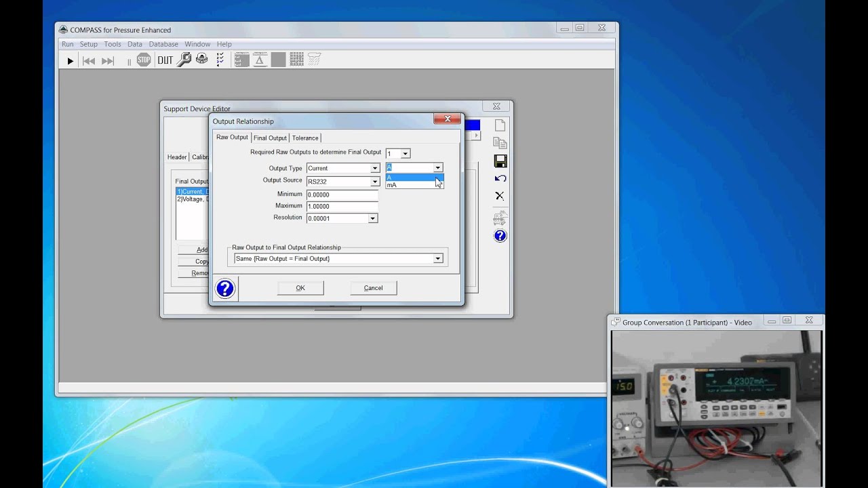Click the tiled grid toolbar icon
868x488 pixels.
[296, 60]
